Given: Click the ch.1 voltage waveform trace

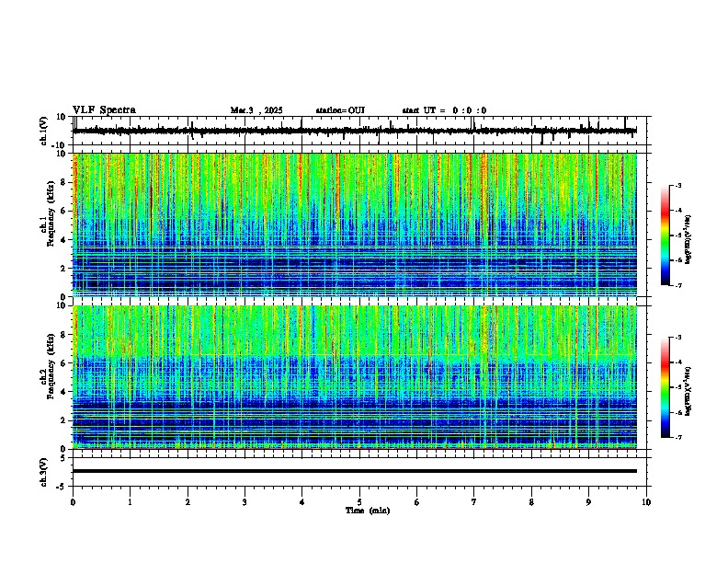Looking at the screenshot, I should tap(354, 131).
